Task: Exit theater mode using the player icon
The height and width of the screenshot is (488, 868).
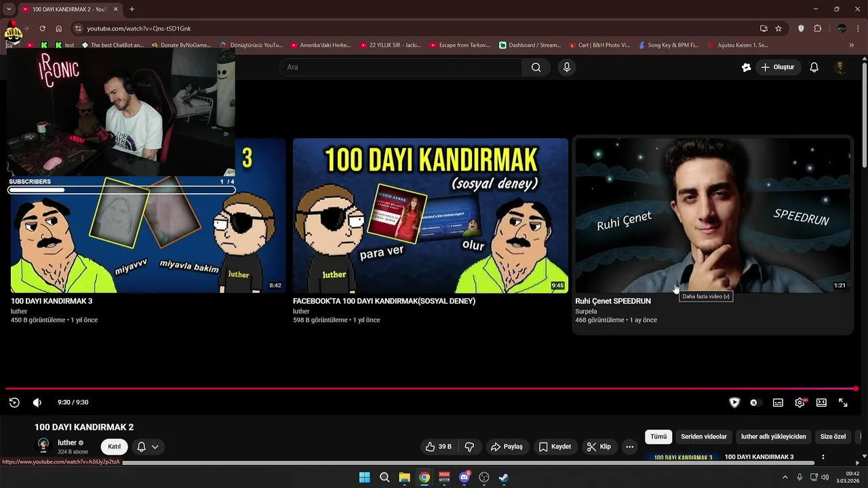Action: click(821, 403)
